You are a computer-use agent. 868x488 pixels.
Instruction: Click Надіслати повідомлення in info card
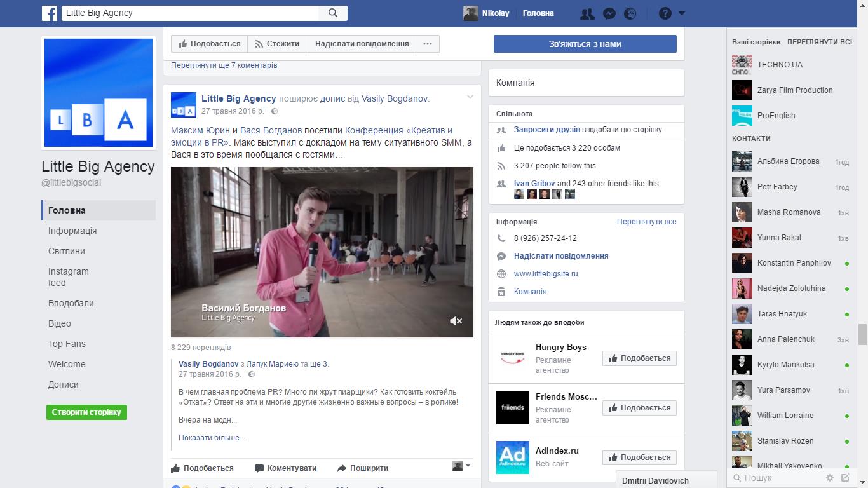coord(561,256)
